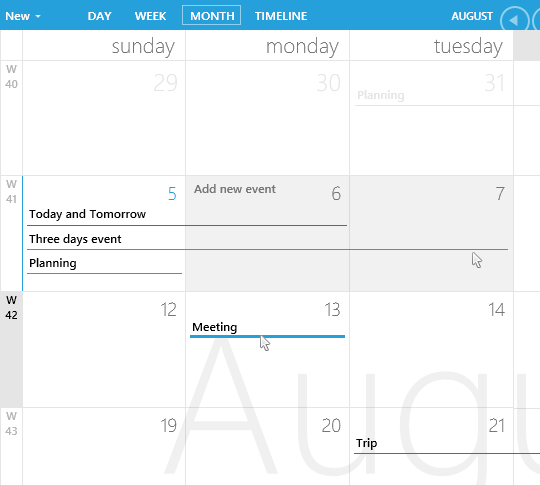Open the TIMELINE view tab
This screenshot has width=540, height=485.
(281, 16)
